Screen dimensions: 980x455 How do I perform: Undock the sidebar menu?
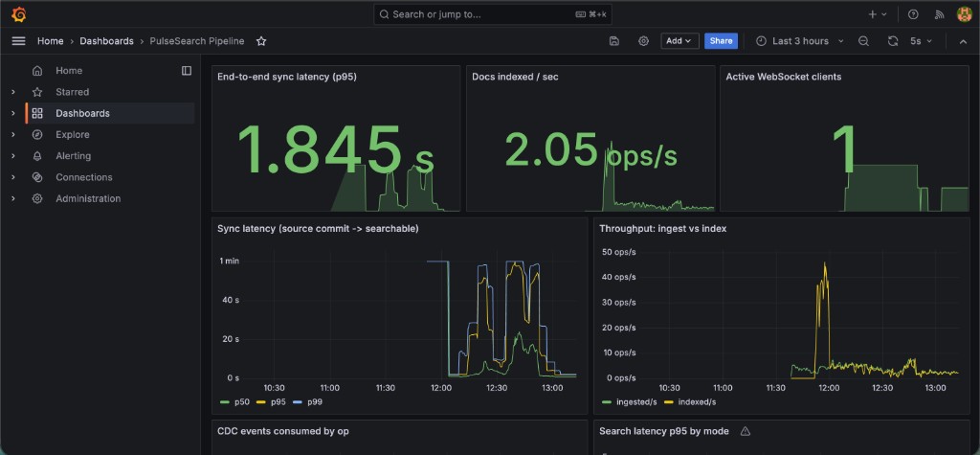pos(187,71)
